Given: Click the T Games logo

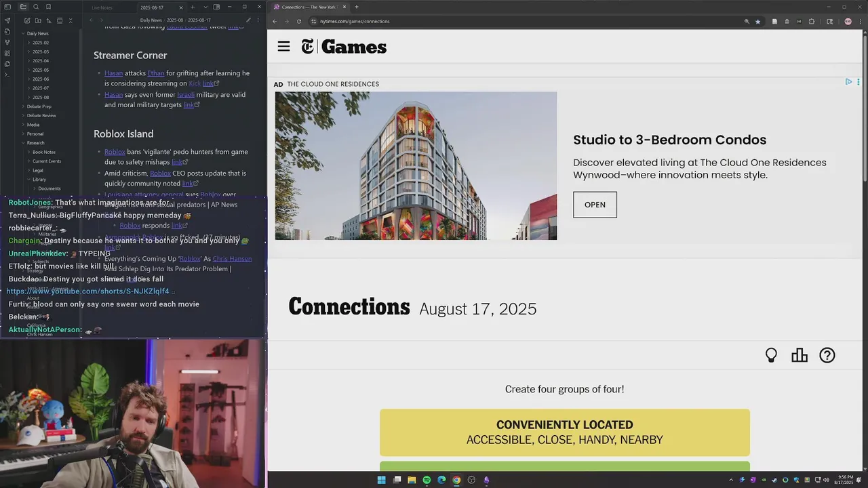Looking at the screenshot, I should point(344,46).
